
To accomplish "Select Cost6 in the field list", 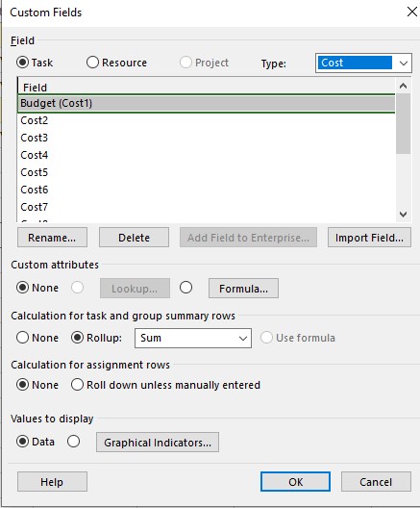I will pyautogui.click(x=206, y=190).
